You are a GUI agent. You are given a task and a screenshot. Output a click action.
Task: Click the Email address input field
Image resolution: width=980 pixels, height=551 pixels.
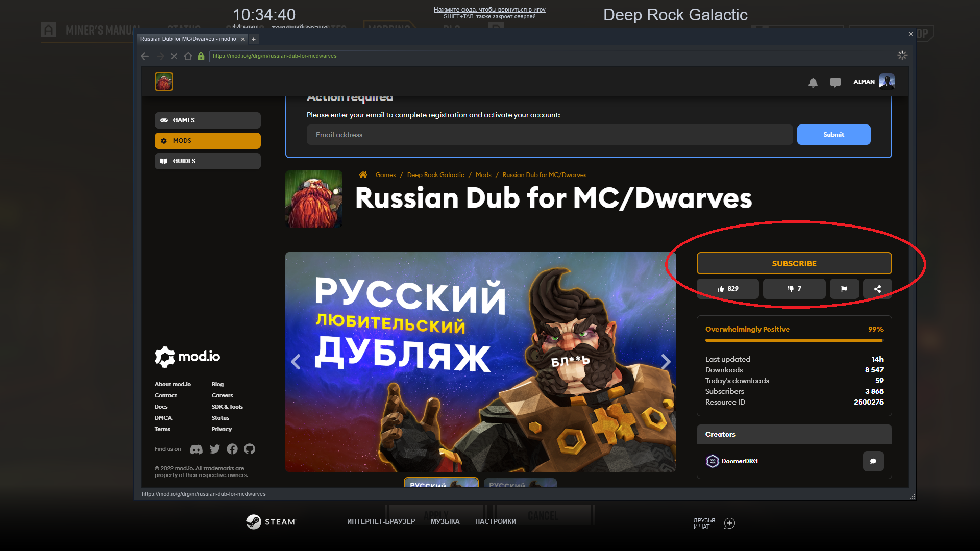550,135
